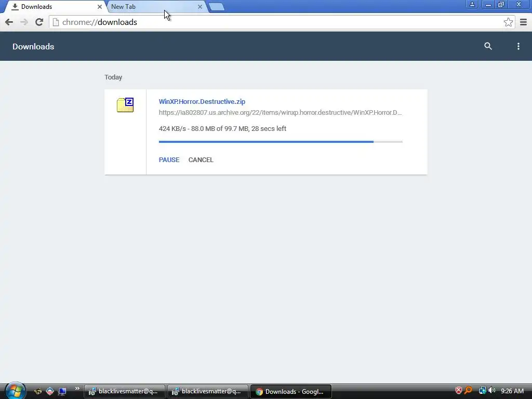Expand the quick launch overflow chevron
Image resolution: width=532 pixels, height=399 pixels.
point(77,389)
